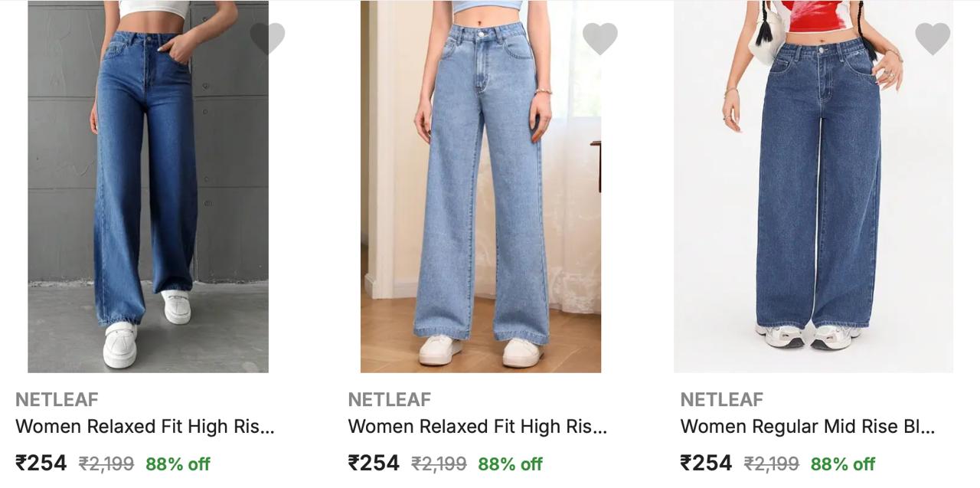
Task: Open the light blue jeans 'Women Relaxed Fit' title
Action: pos(477,427)
